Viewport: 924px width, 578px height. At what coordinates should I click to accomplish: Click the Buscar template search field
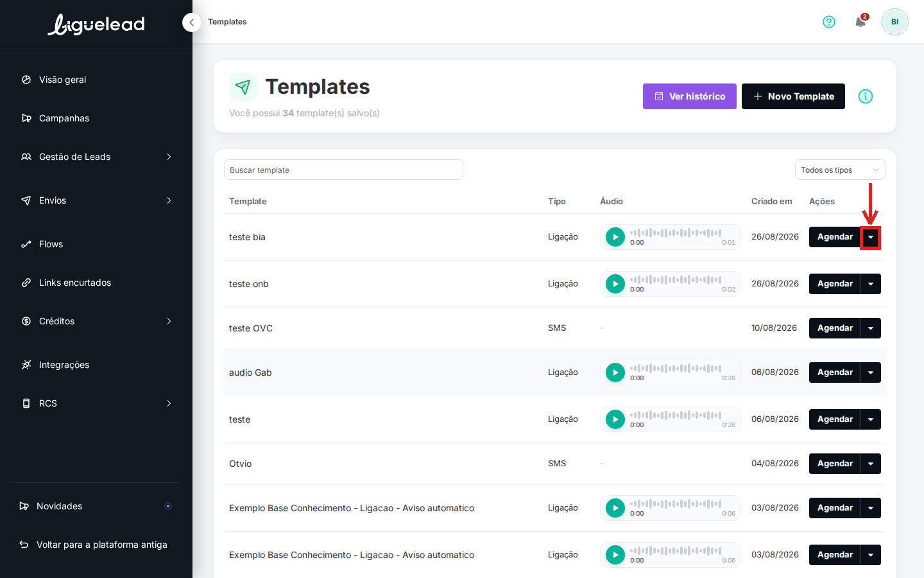coord(343,170)
